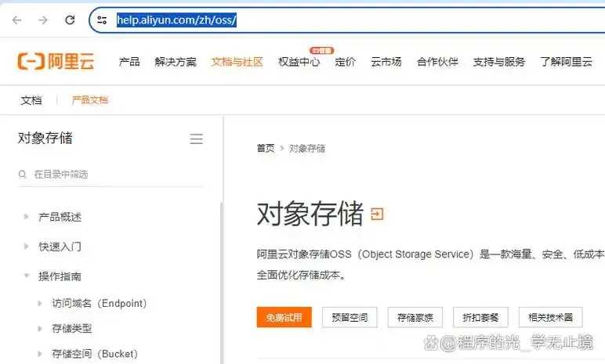The image size is (605, 364).
Task: Click the sidebar vertical scrollbar
Action: pos(221,283)
